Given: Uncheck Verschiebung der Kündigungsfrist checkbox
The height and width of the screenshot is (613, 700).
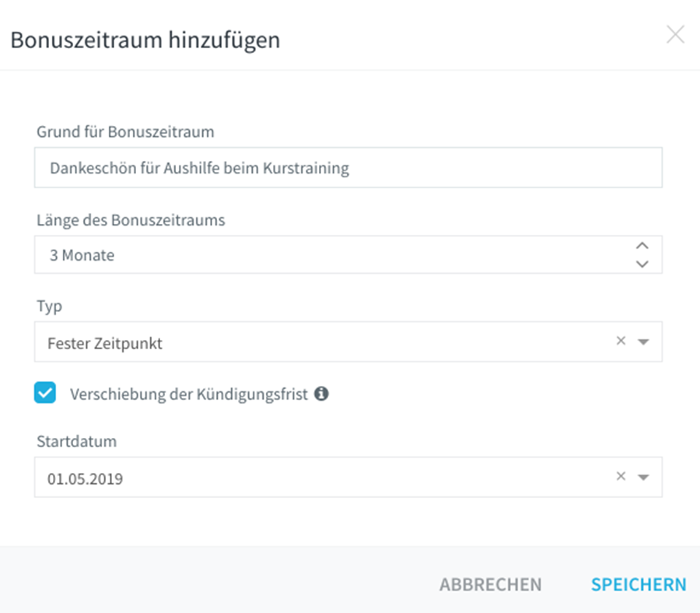Looking at the screenshot, I should pyautogui.click(x=45, y=392).
